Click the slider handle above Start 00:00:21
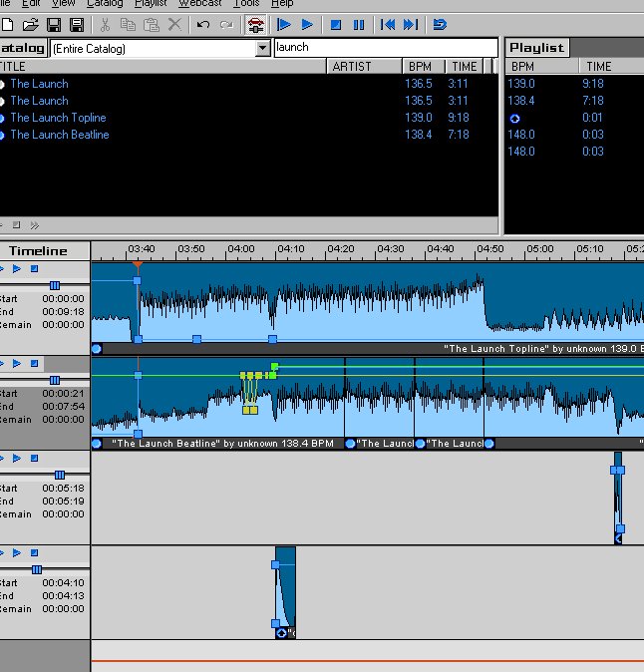 point(55,380)
